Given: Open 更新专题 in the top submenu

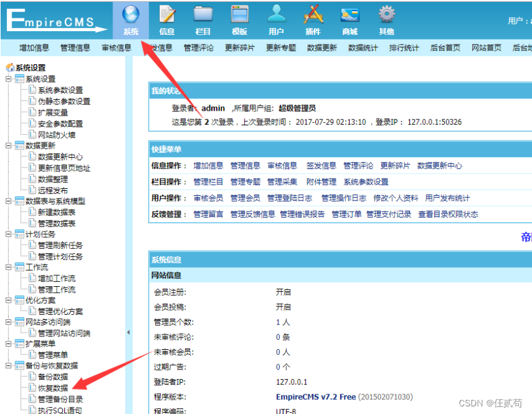Looking at the screenshot, I should pos(281,48).
